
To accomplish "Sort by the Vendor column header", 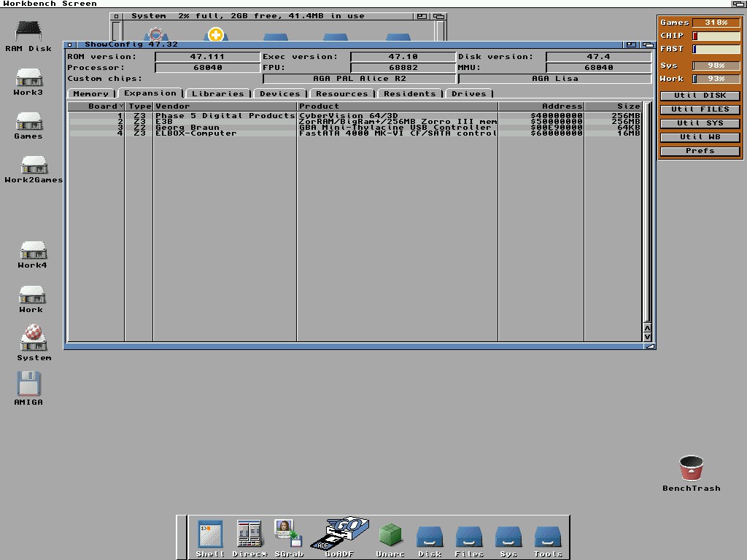I will click(x=225, y=106).
